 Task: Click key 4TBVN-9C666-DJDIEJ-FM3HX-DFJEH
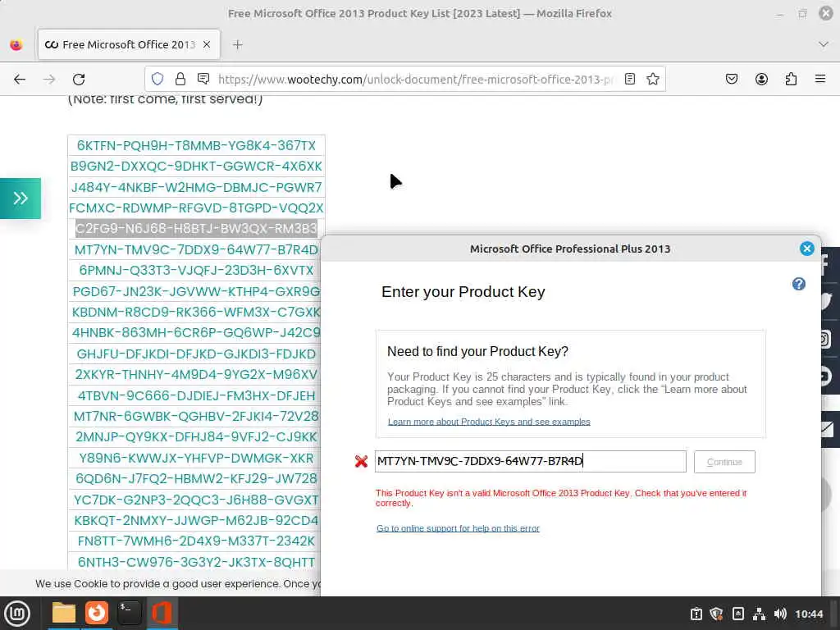point(196,396)
